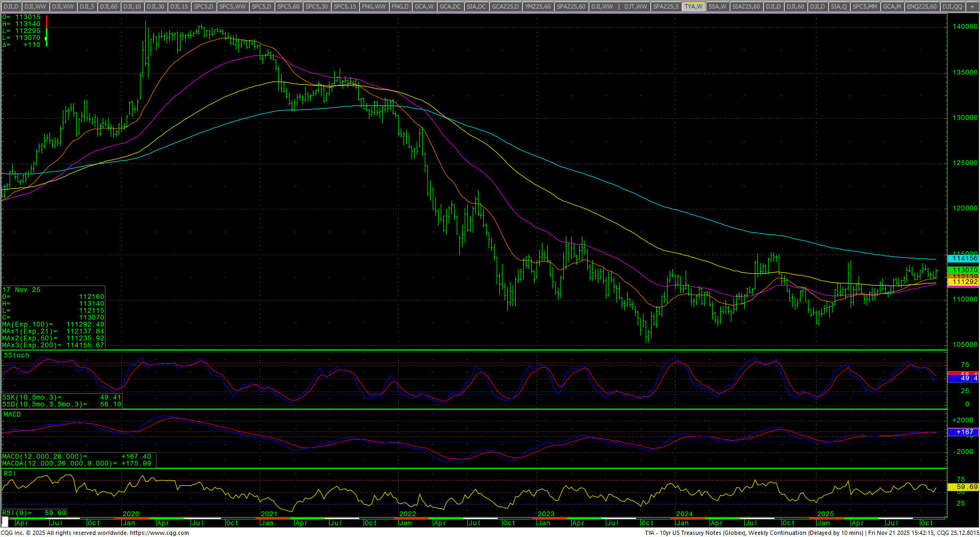
Task: Select the active TYA,W tab
Action: 694,6
